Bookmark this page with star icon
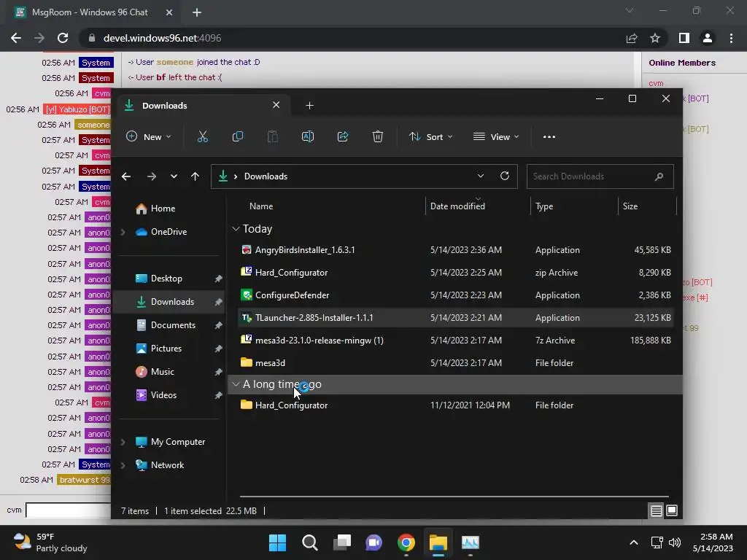Viewport: 747px width, 560px height. pyautogui.click(x=655, y=38)
